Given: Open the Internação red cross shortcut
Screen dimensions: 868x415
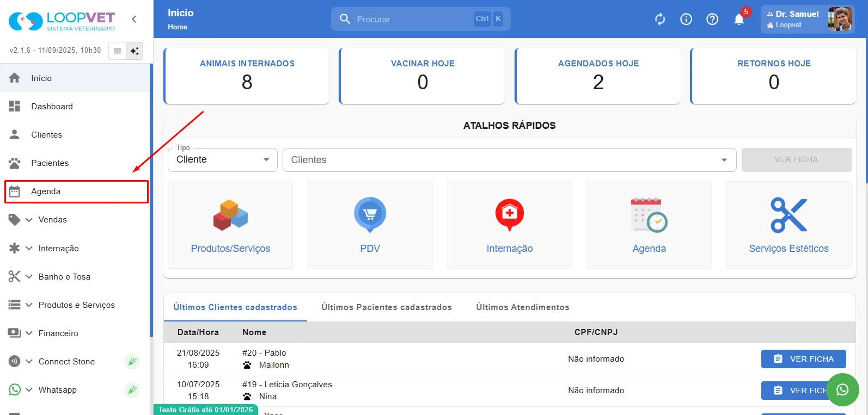Looking at the screenshot, I should tap(510, 225).
